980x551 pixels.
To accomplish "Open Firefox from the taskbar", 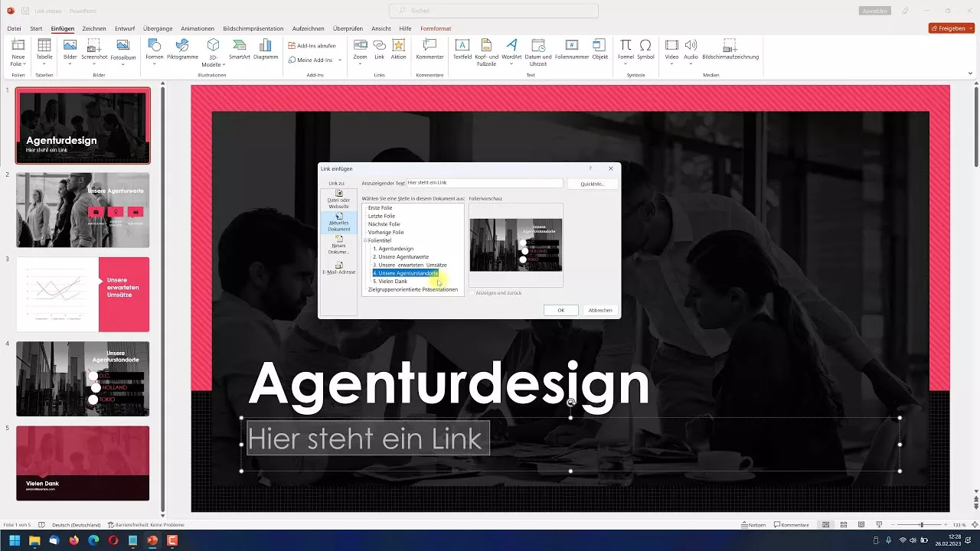I will point(73,540).
